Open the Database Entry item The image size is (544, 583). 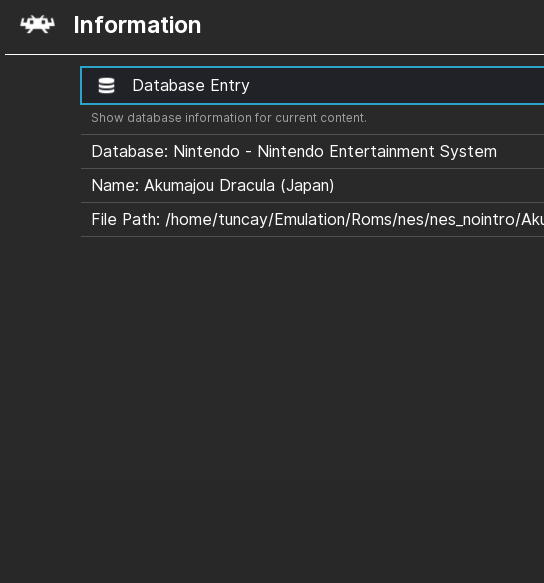pyautogui.click(x=312, y=86)
